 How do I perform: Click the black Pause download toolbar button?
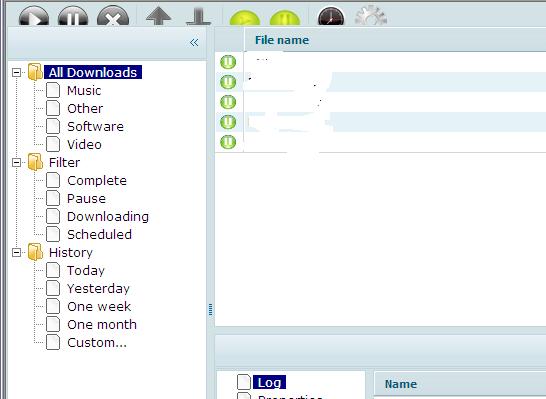pyautogui.click(x=73, y=16)
